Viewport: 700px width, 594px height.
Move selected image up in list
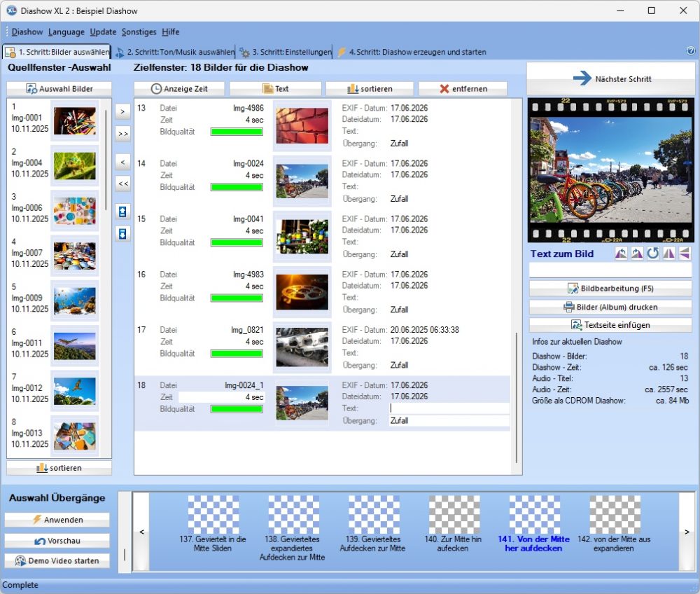(x=122, y=212)
